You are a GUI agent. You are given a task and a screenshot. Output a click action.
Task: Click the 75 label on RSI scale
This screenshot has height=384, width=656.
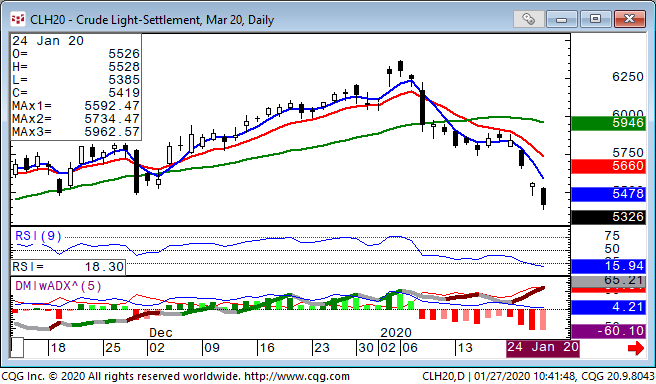(612, 236)
